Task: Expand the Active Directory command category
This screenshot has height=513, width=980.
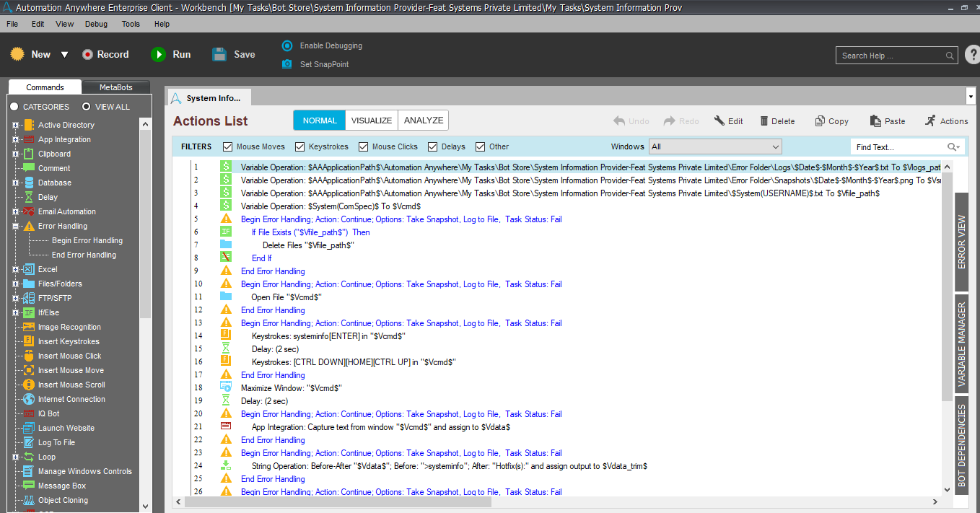Action: tap(15, 126)
